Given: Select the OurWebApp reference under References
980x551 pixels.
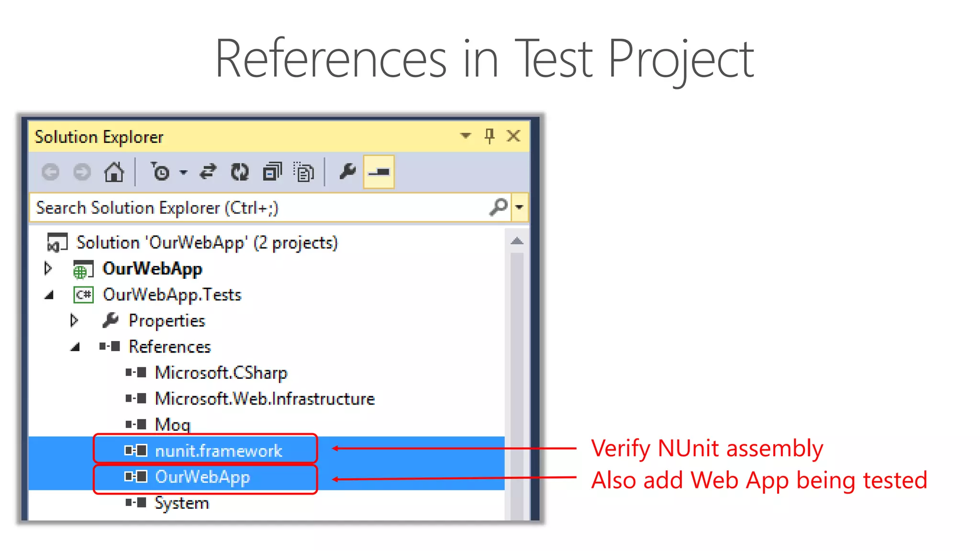Looking at the screenshot, I should [202, 477].
